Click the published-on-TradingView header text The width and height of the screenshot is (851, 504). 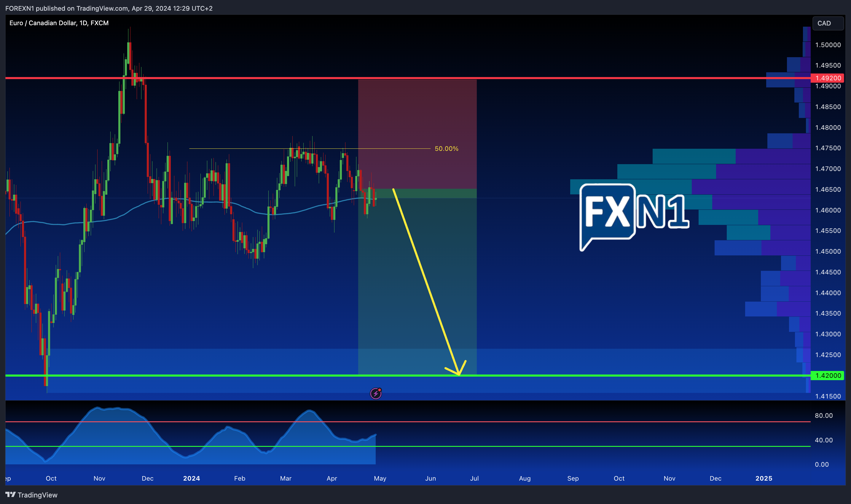tap(109, 8)
